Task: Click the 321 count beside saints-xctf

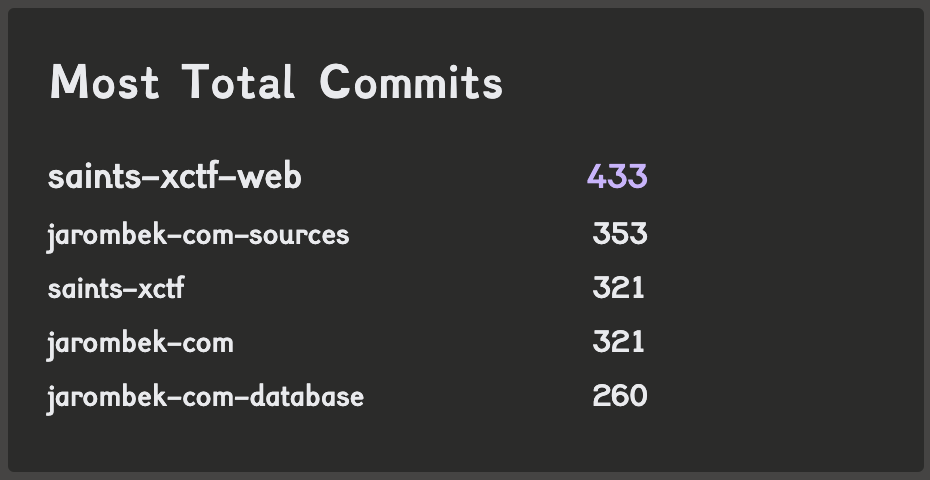Action: tap(618, 288)
